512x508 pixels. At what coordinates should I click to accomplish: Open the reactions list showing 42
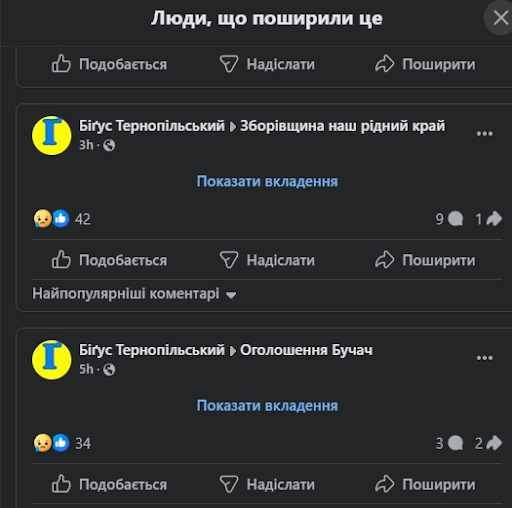point(62,219)
